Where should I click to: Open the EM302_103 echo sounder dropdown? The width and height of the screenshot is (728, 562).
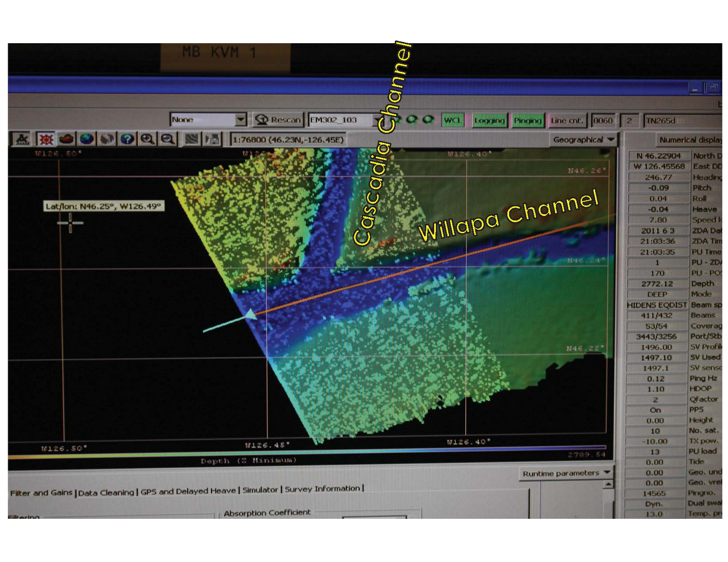(377, 120)
